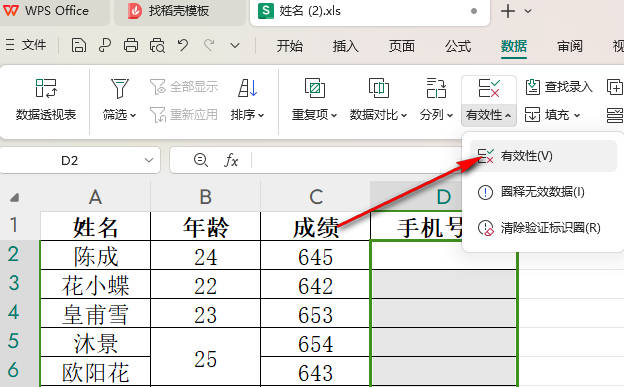Image resolution: width=624 pixels, height=387 pixels.
Task: Switch to the 审阅 ribbon tab
Action: [570, 47]
